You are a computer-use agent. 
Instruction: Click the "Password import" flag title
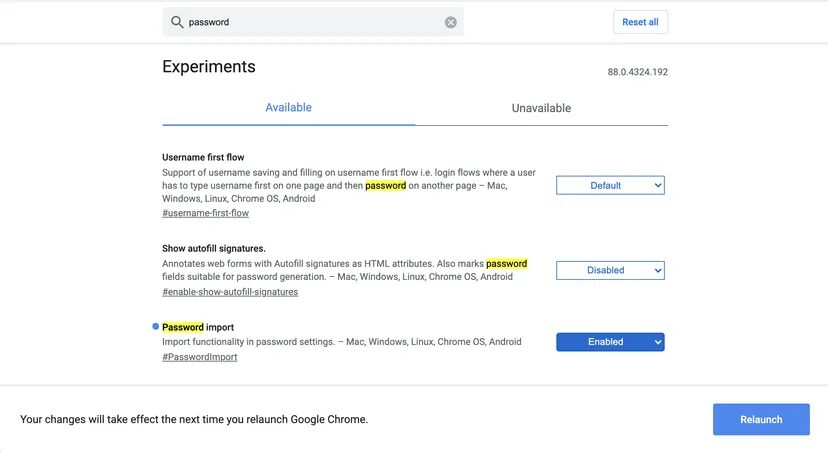[x=198, y=327]
